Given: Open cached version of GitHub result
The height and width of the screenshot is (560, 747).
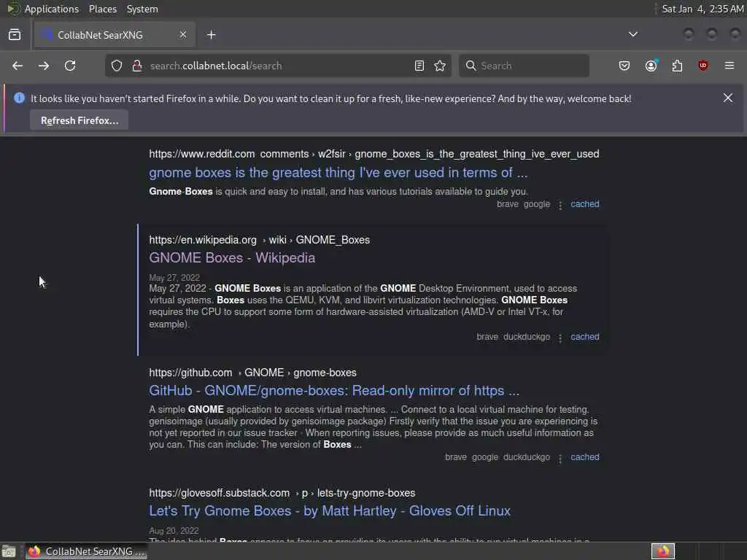Looking at the screenshot, I should click(x=585, y=457).
